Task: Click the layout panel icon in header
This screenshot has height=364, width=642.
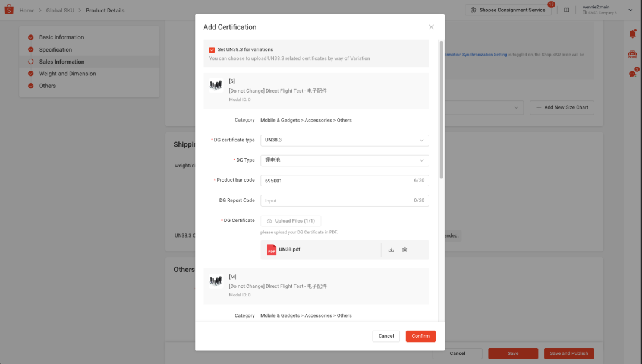Action: coord(567,10)
